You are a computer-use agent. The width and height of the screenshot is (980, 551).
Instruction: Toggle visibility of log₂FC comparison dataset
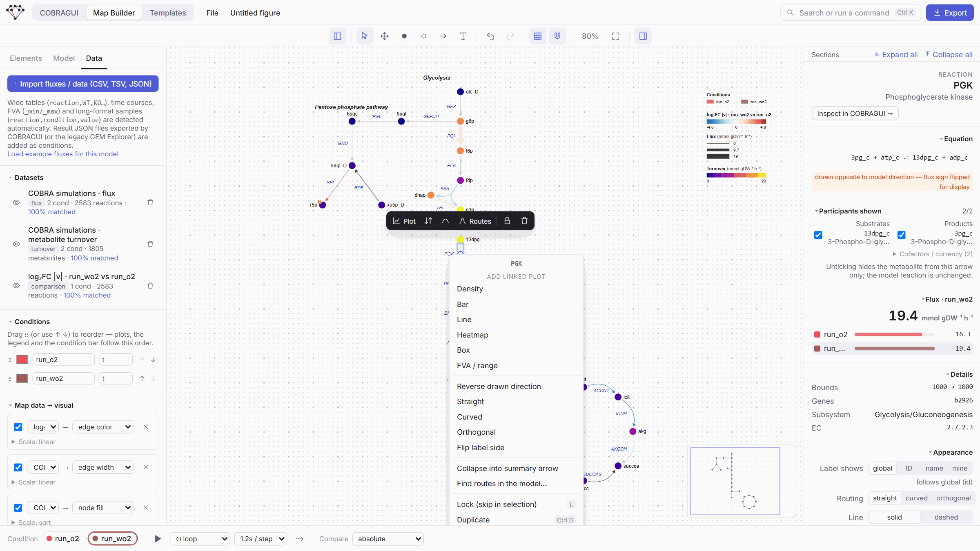tap(16, 286)
